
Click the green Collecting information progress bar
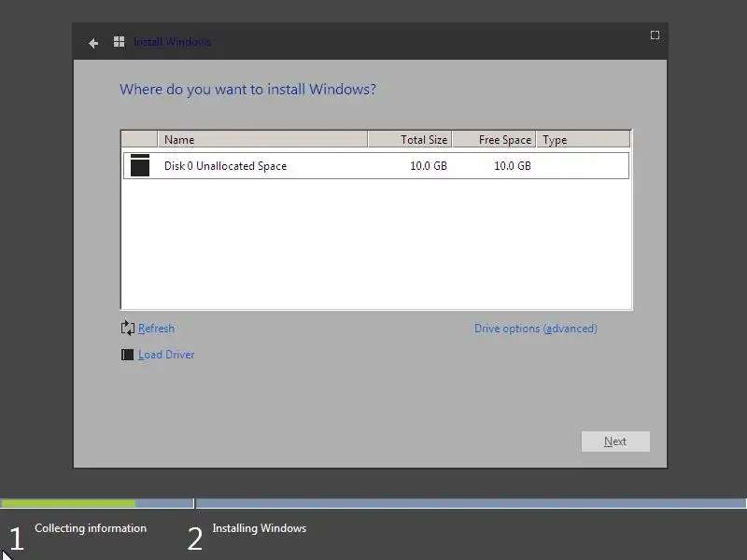(68, 503)
